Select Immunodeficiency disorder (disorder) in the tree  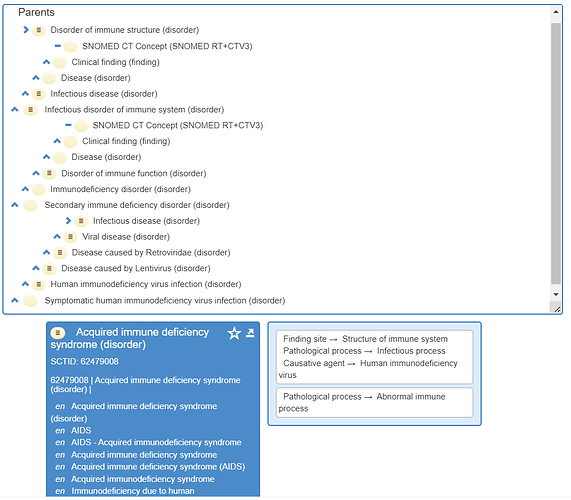coord(120,189)
